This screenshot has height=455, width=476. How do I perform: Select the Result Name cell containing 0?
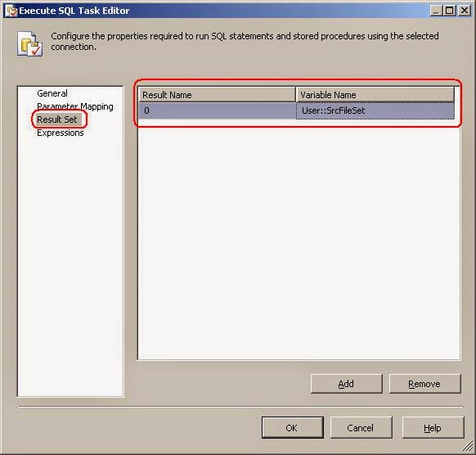217,110
